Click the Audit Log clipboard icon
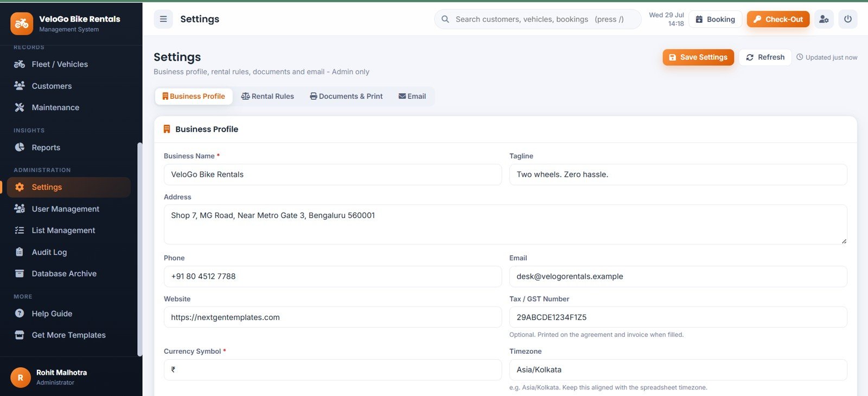868x396 pixels. pos(20,252)
